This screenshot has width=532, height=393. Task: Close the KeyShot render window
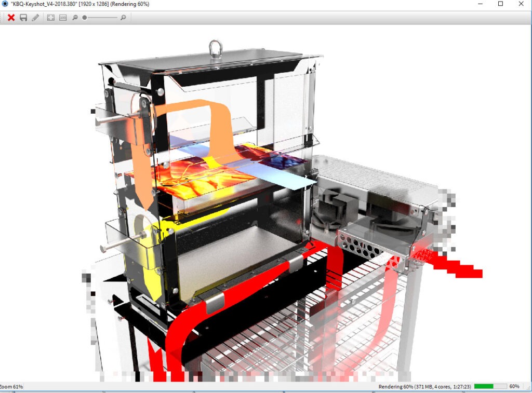pos(521,4)
